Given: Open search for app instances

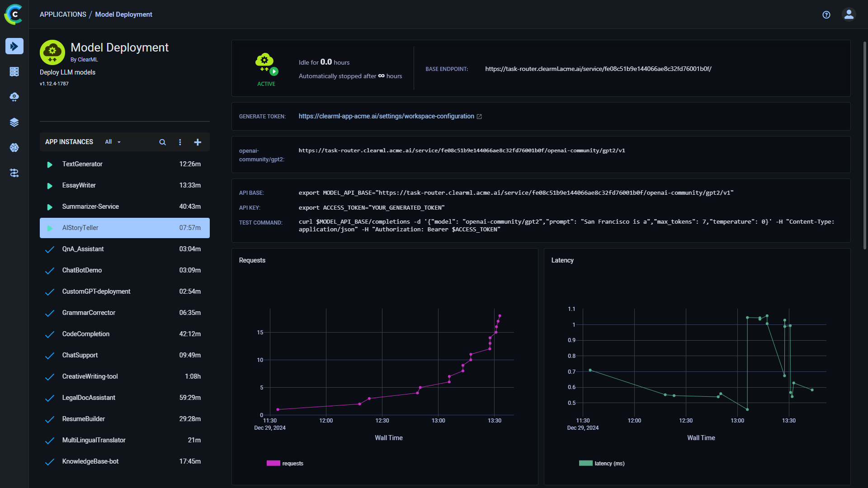Looking at the screenshot, I should point(162,142).
